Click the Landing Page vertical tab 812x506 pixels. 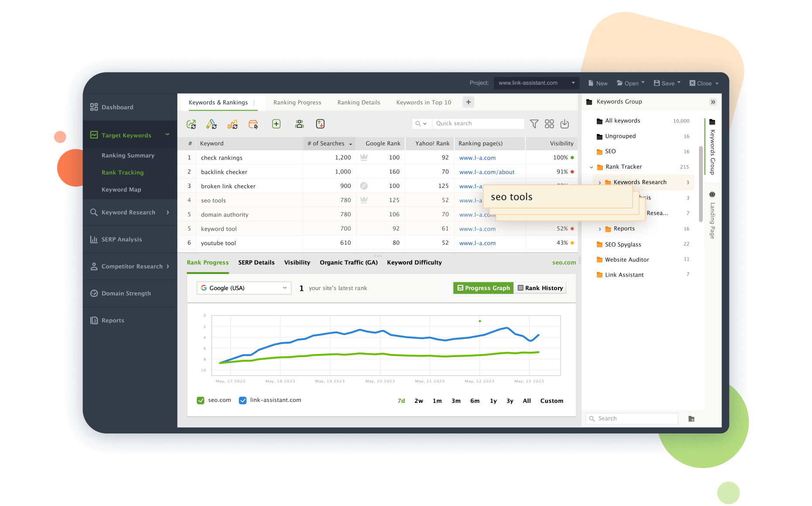712,215
